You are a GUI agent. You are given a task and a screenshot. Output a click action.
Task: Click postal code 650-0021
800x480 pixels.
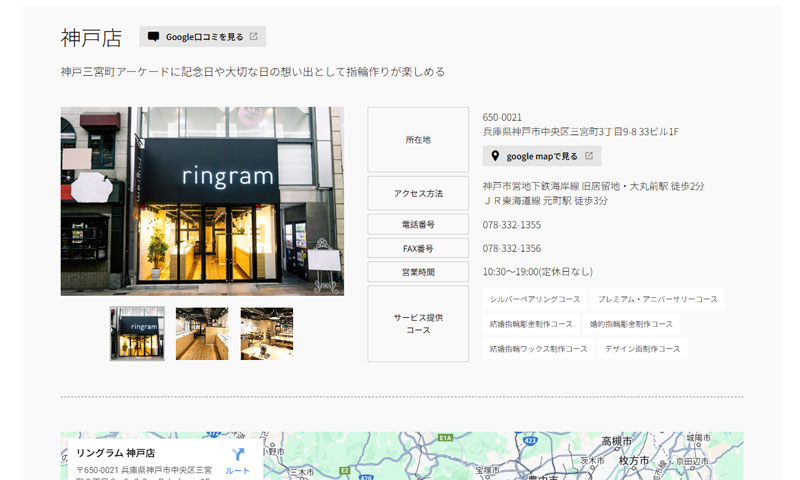coord(502,117)
